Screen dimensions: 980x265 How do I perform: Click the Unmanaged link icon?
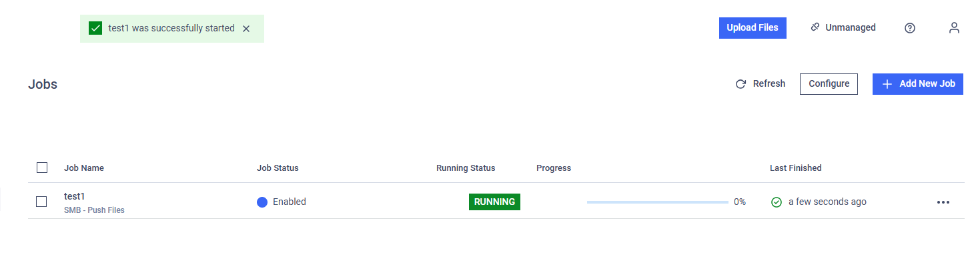coord(815,27)
